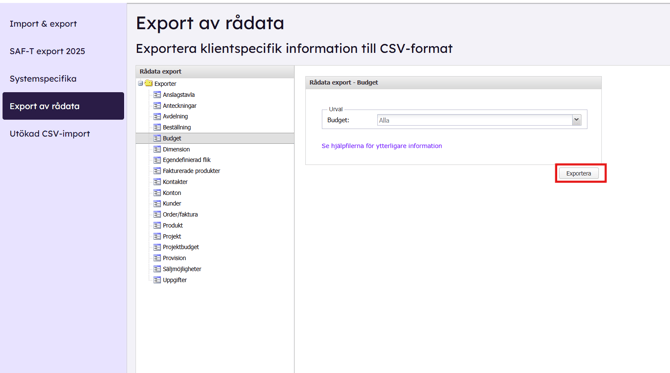Viewport: 670px width, 373px height.
Task: Pick Egendefinierad flik export
Action: pyautogui.click(x=187, y=160)
